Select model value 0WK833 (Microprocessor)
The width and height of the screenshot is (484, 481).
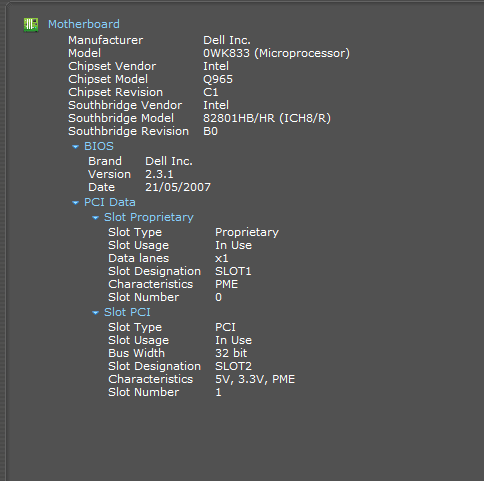coord(276,53)
